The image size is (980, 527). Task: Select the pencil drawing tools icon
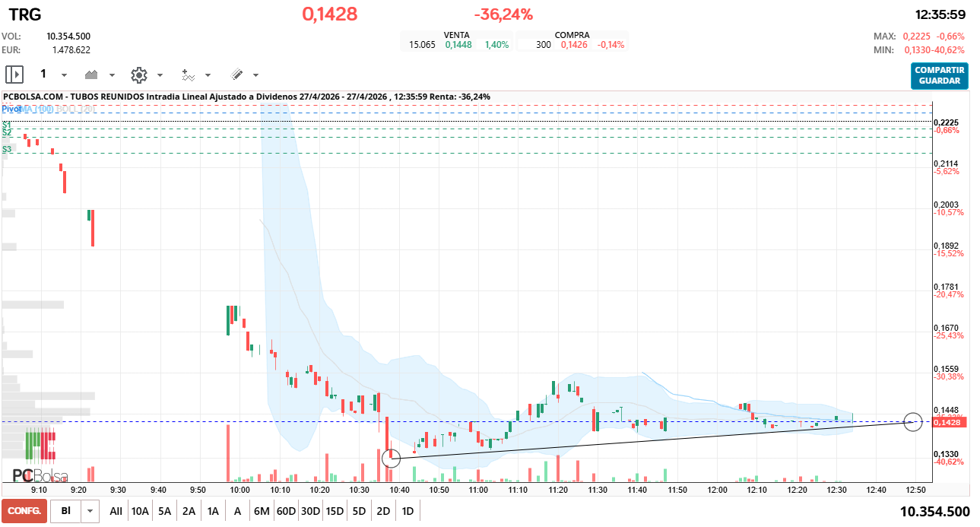(x=236, y=75)
